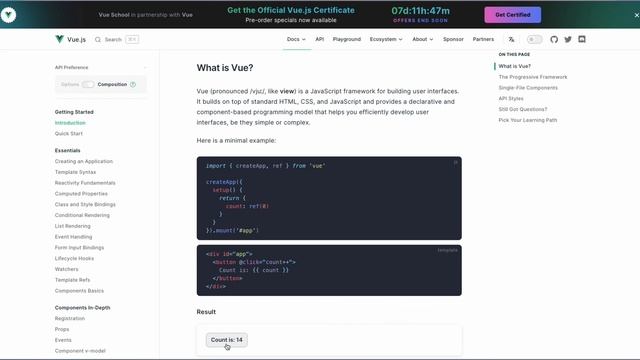Click Get the Official Vue.js Certificate headline
Viewport: 640px width, 360px height.
click(291, 10)
